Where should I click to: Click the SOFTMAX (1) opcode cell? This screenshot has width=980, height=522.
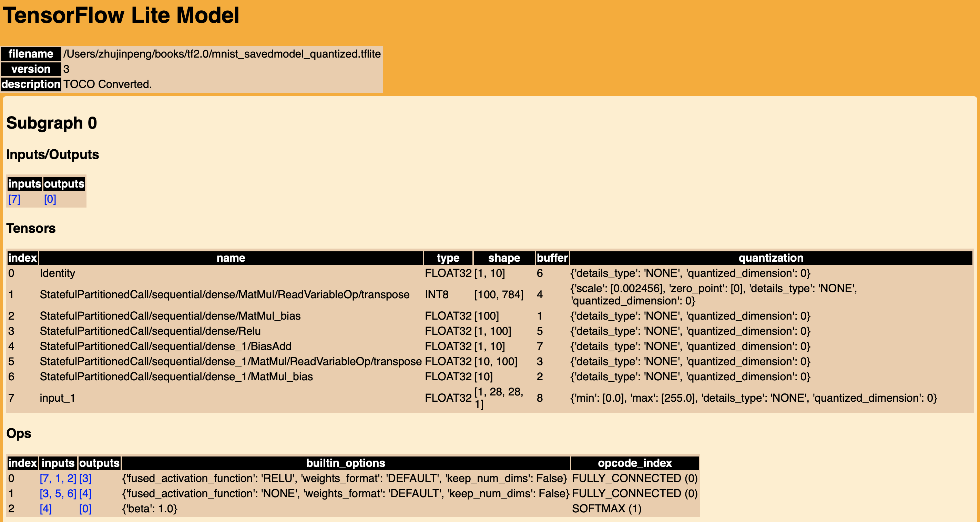tap(606, 509)
